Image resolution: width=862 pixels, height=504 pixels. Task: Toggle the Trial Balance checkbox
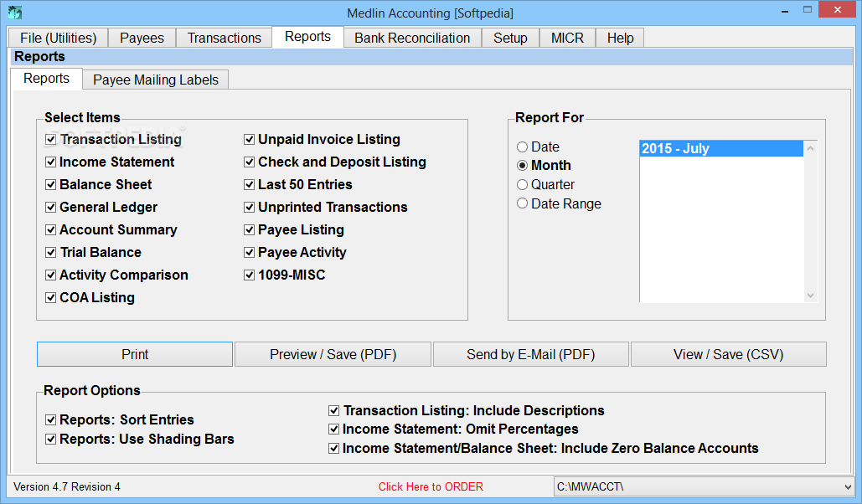pyautogui.click(x=50, y=252)
